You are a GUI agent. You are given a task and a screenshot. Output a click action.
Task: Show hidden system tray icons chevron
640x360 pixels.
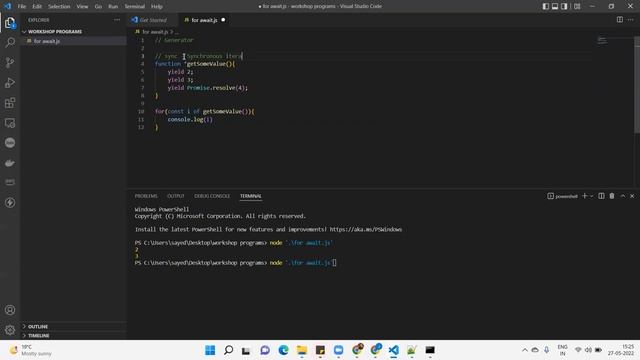point(525,350)
